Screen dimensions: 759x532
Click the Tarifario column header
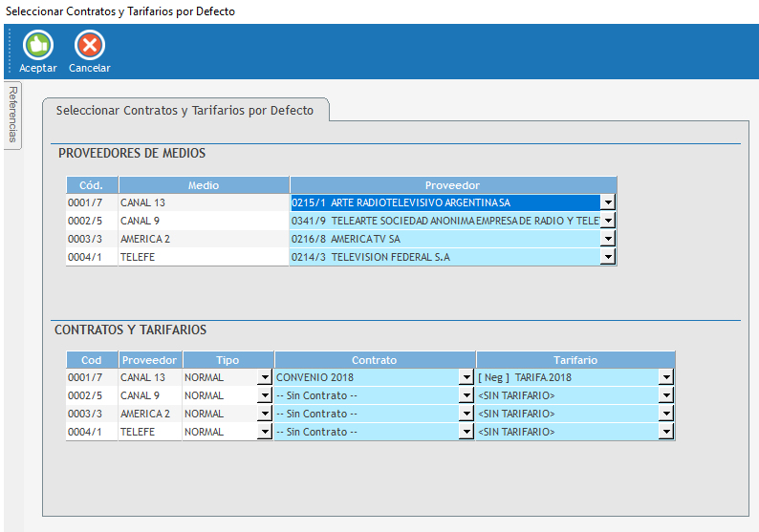pyautogui.click(x=575, y=360)
